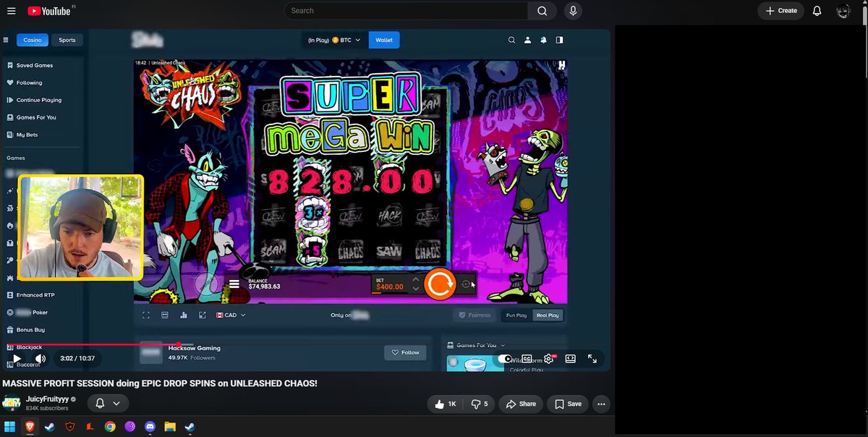Viewport: 868px width, 437px height.
Task: Click the Wallet button
Action: tap(384, 41)
